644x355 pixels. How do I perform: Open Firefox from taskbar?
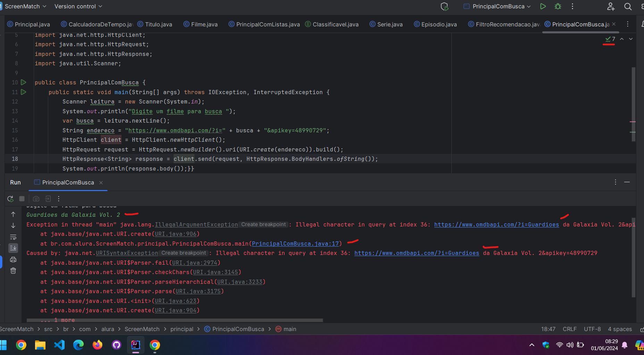coord(98,345)
